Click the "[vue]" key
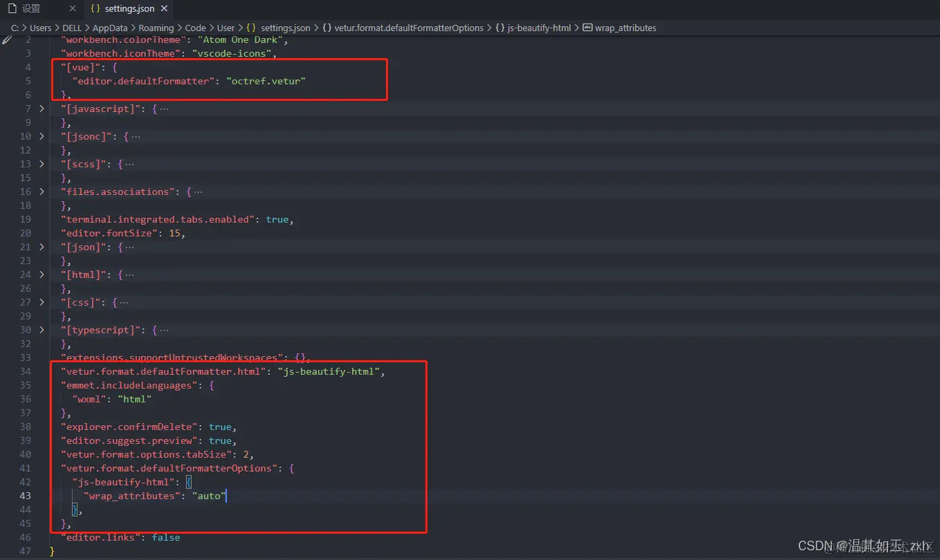 [x=80, y=67]
